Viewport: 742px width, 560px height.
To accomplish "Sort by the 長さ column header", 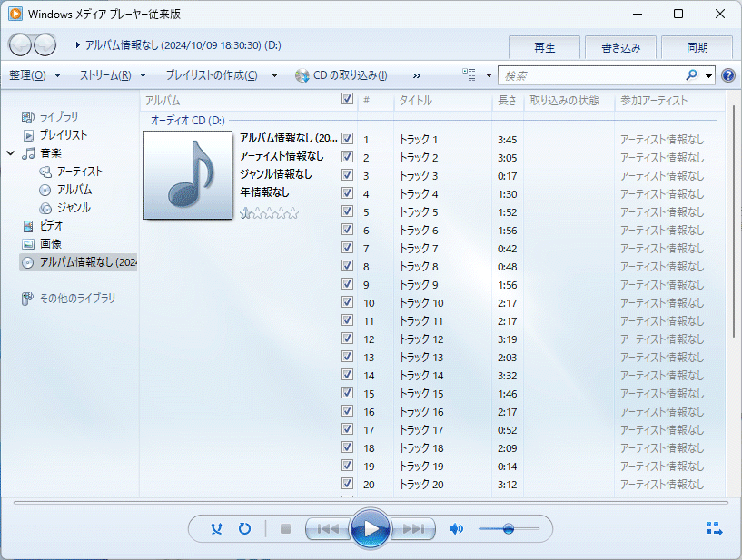I will pyautogui.click(x=508, y=100).
